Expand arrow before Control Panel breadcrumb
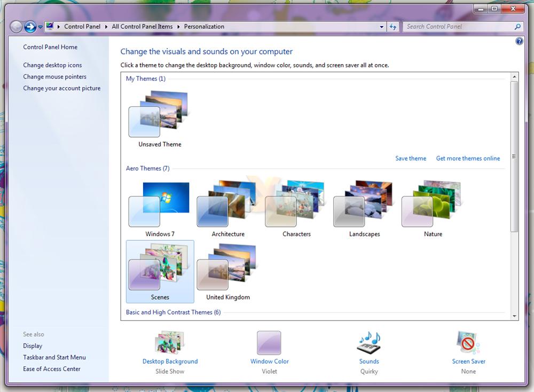The image size is (534, 392). click(x=59, y=27)
